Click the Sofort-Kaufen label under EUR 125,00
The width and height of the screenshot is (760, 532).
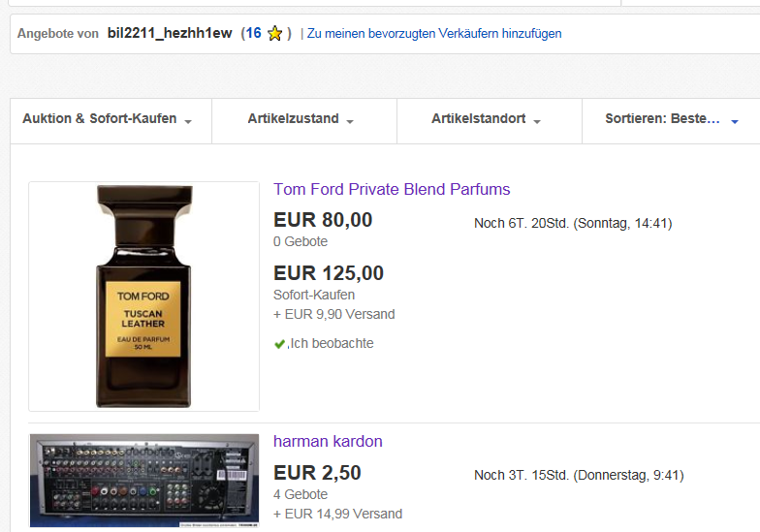[314, 295]
